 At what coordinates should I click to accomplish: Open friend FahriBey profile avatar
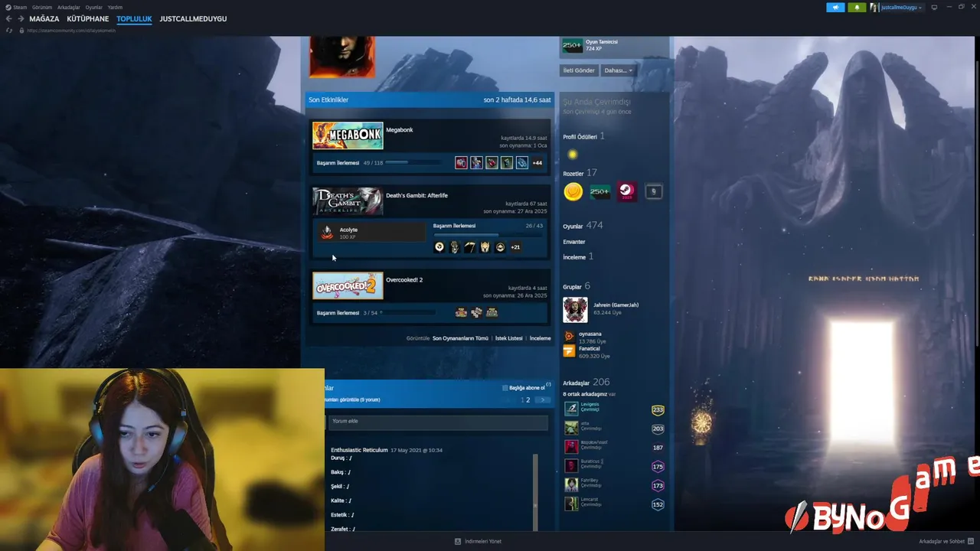click(x=571, y=485)
